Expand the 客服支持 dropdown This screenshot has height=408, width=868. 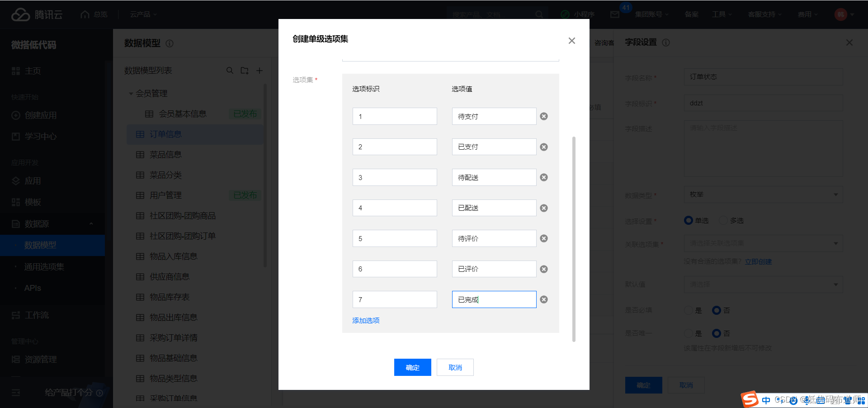pos(764,14)
